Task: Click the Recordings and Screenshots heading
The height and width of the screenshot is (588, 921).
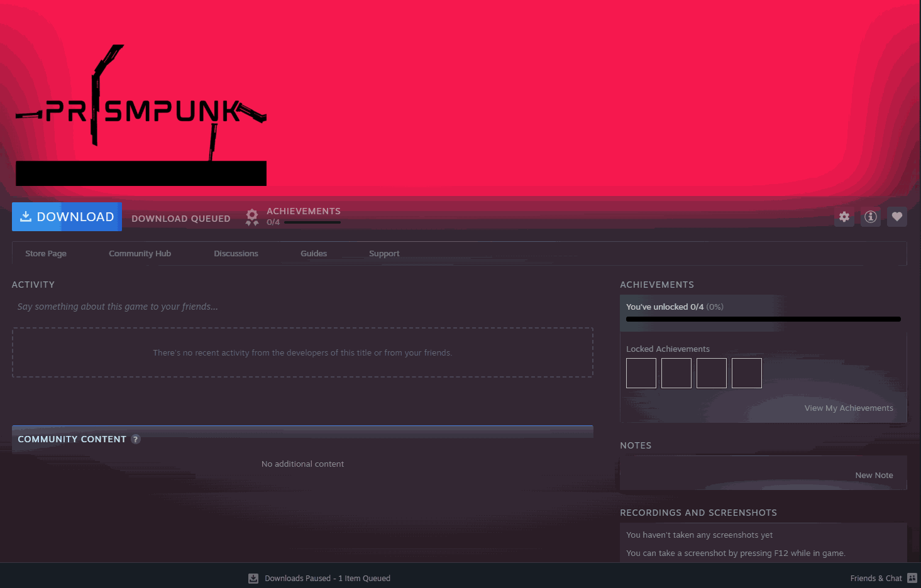Action: coord(698,513)
